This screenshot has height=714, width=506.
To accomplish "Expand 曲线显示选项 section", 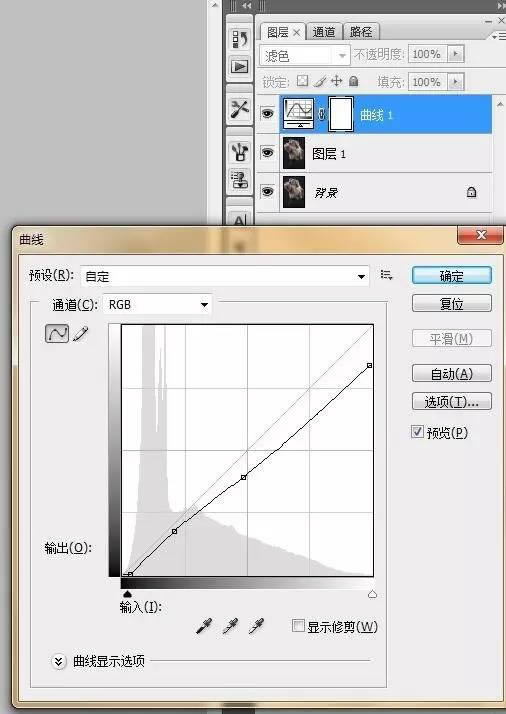I will (x=58, y=661).
